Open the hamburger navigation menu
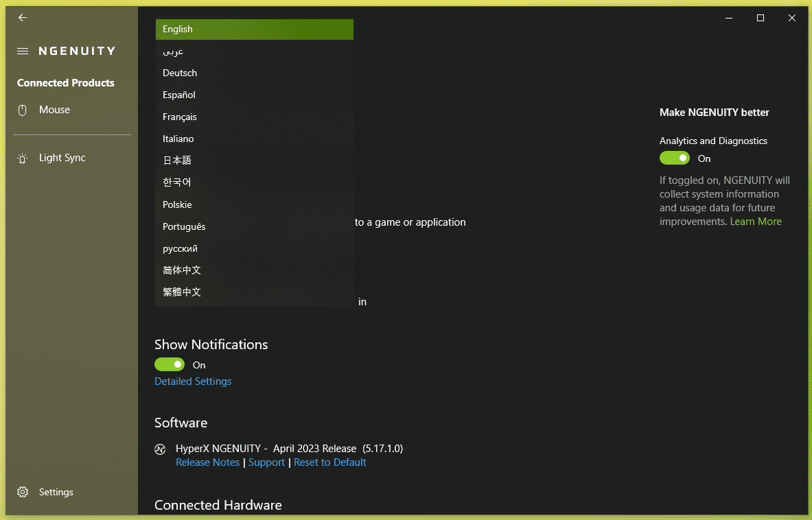The image size is (812, 520). [x=23, y=51]
